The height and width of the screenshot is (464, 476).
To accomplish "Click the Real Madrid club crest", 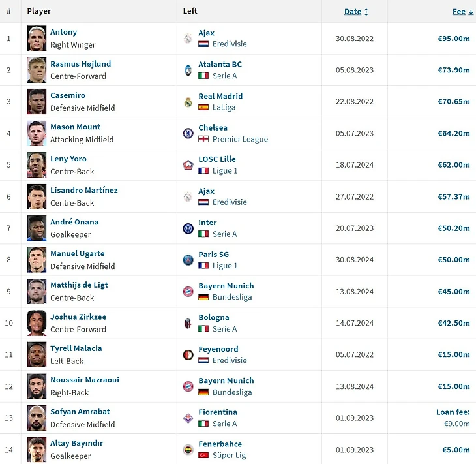I will coord(188,102).
